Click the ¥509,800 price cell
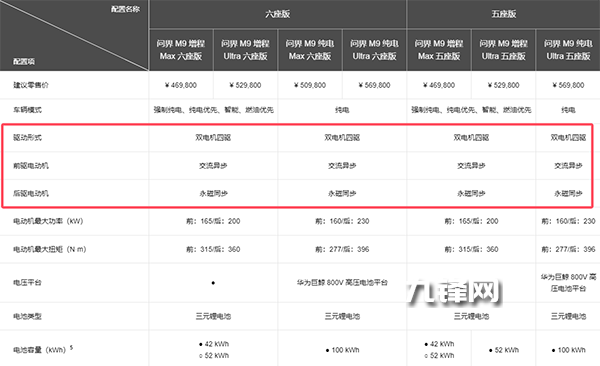The image size is (600, 366). (x=310, y=85)
